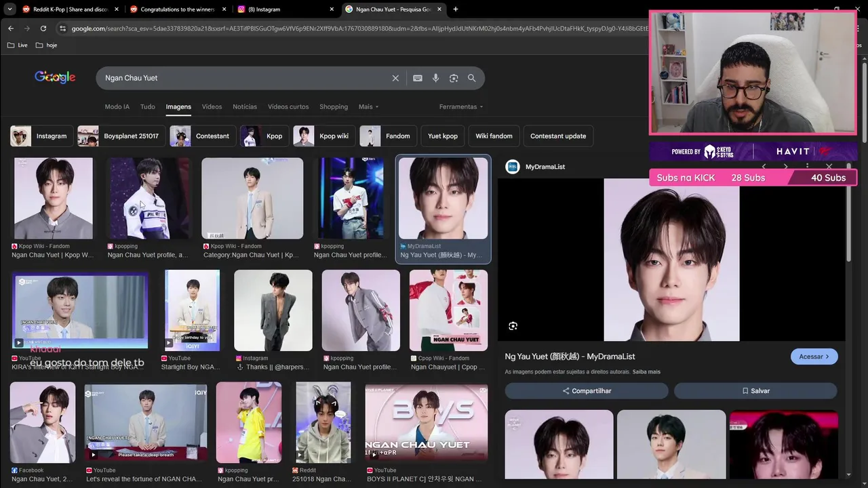Screen dimensions: 868x488
Task: Close the Reddit K-Pop browser tab
Action: pos(116,9)
